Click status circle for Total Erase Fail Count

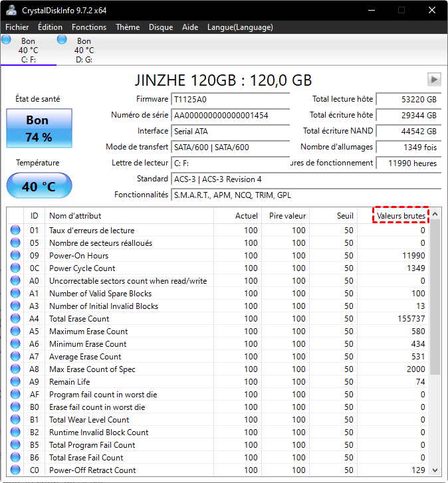click(x=15, y=458)
